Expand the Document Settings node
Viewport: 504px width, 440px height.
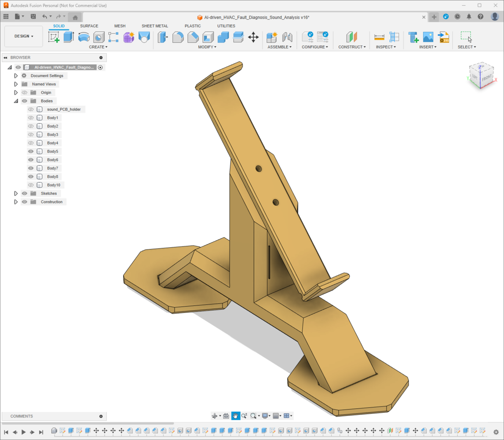pyautogui.click(x=15, y=76)
